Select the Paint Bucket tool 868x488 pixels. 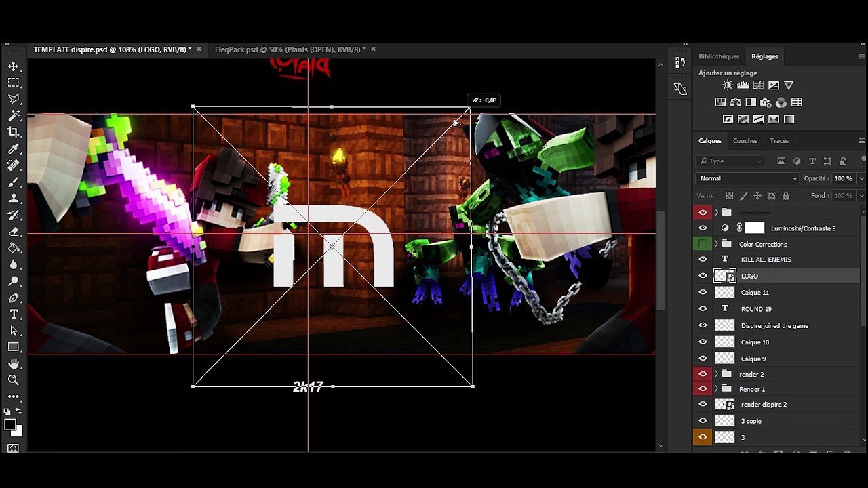click(x=14, y=249)
